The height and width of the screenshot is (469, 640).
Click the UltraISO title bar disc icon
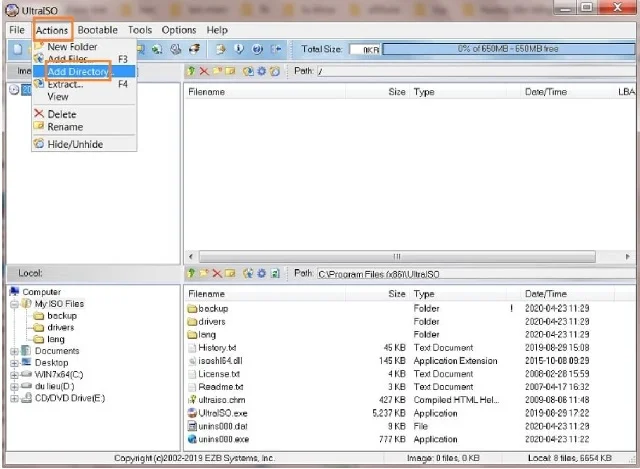tap(12, 10)
